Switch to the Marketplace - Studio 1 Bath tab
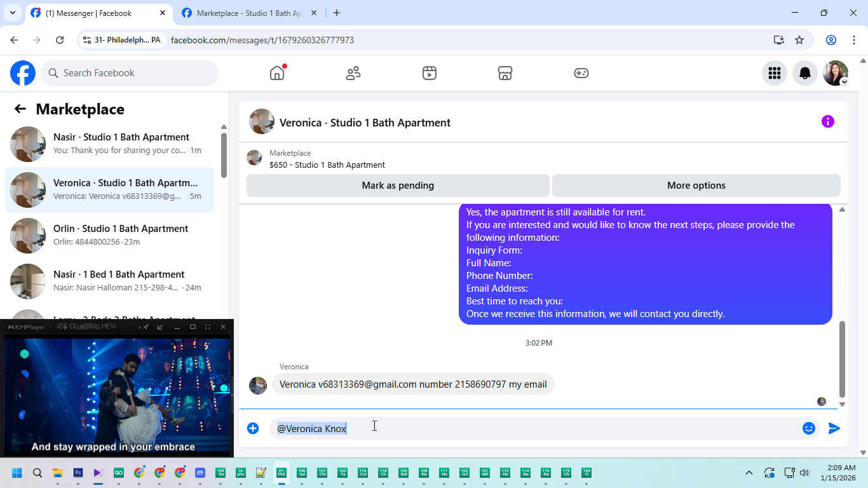This screenshot has width=868, height=488. (249, 13)
